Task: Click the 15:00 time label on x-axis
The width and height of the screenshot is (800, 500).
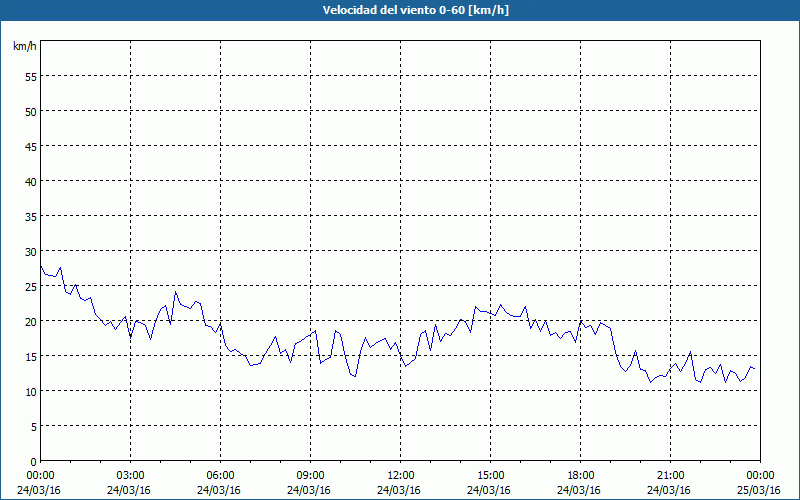Action: click(x=490, y=476)
